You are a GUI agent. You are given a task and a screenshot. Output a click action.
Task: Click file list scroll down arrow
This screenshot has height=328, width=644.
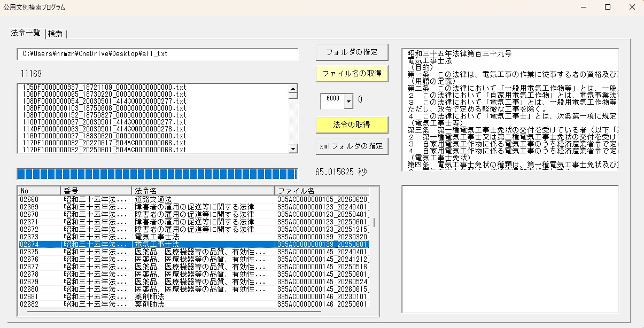293,149
